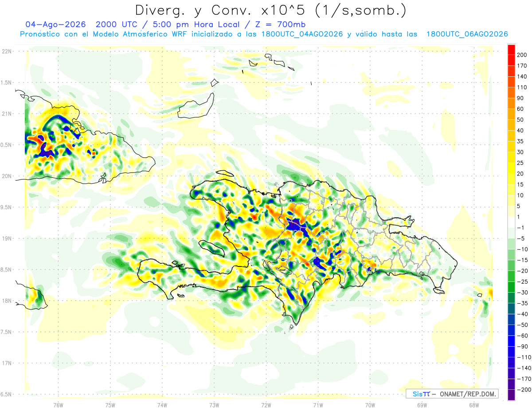Pick the red colorbar band above 200

pos(511,50)
